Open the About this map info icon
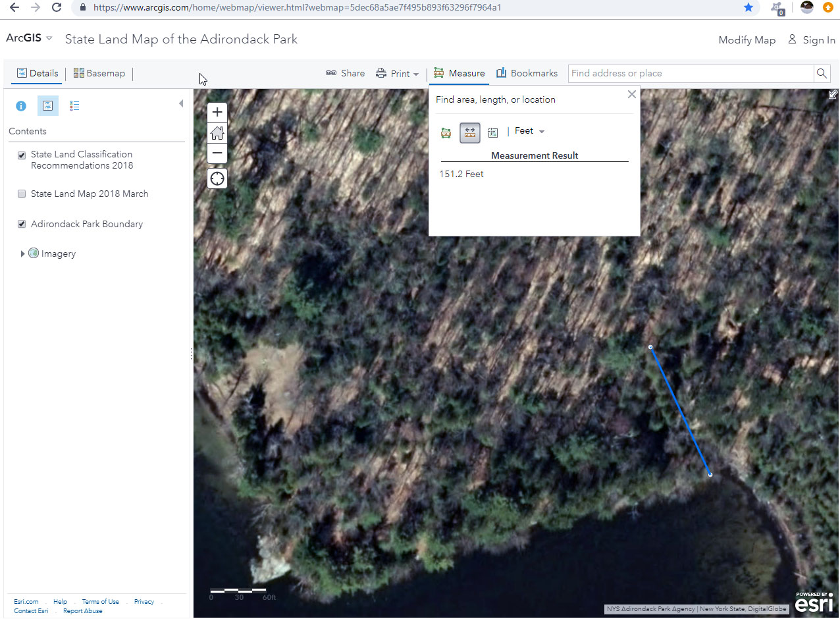 pyautogui.click(x=20, y=105)
